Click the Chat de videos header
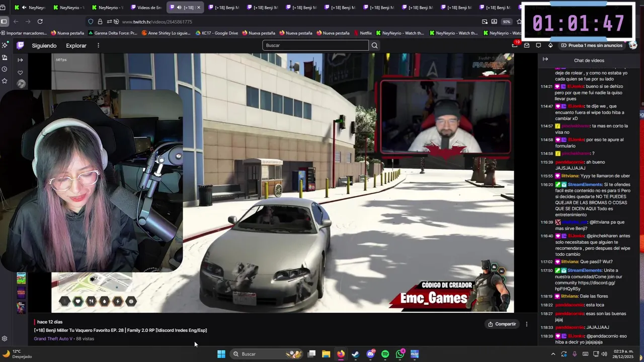Image resolution: width=644 pixels, height=362 pixels. pos(589,60)
